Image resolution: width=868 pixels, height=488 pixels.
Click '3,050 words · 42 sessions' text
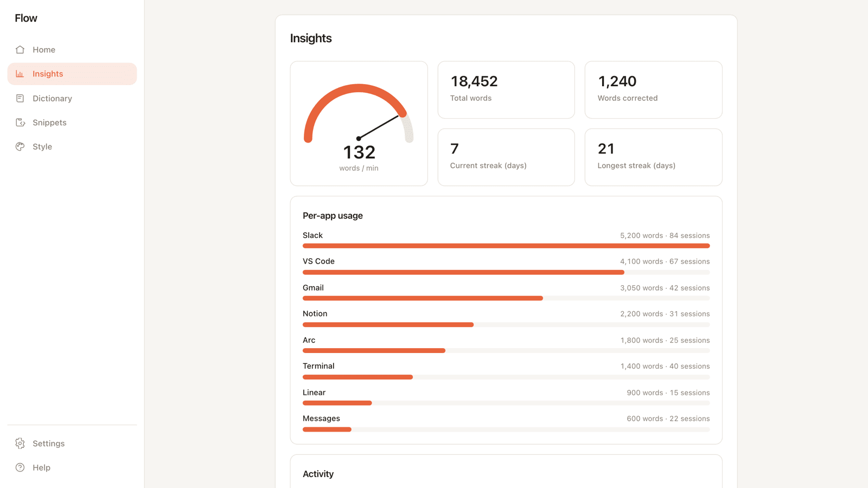[x=665, y=288]
